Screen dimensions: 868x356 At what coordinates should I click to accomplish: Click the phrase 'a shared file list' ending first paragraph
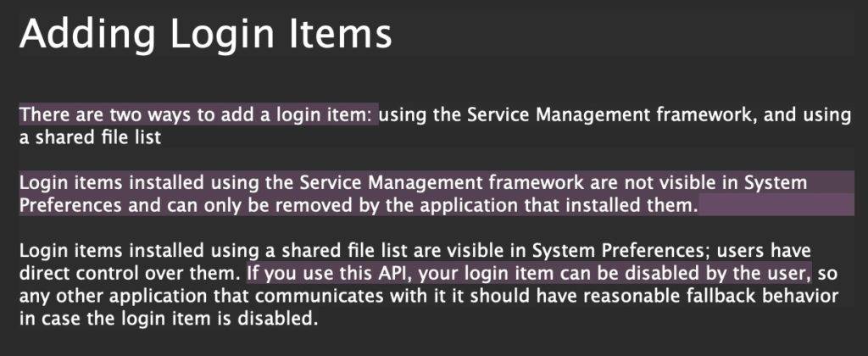click(x=90, y=136)
